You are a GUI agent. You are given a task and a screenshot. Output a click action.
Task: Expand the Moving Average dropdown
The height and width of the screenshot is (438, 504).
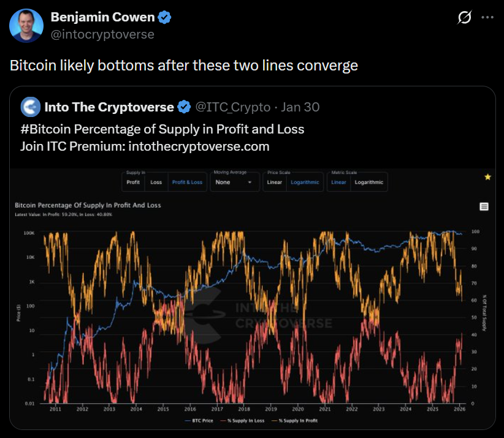[x=234, y=182]
